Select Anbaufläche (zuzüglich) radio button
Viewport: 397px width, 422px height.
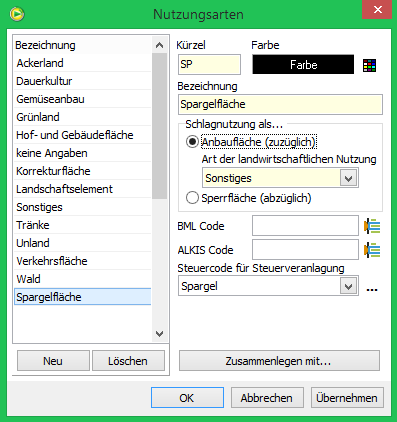[x=192, y=142]
